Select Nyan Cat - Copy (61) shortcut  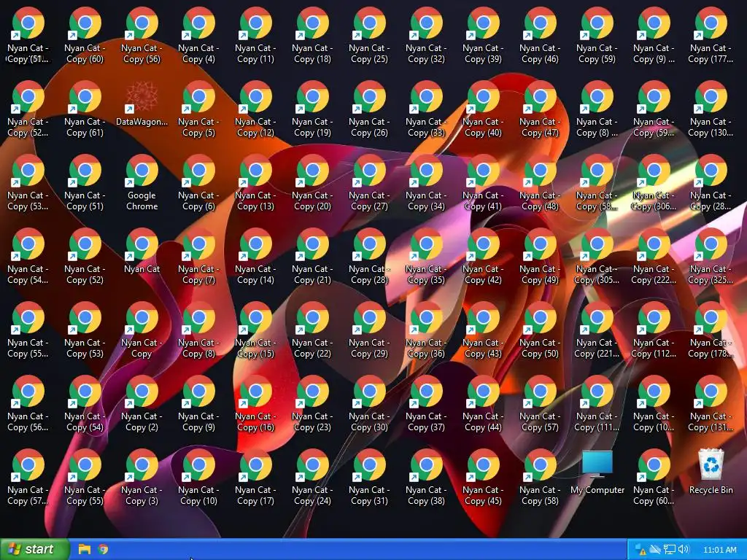85,109
